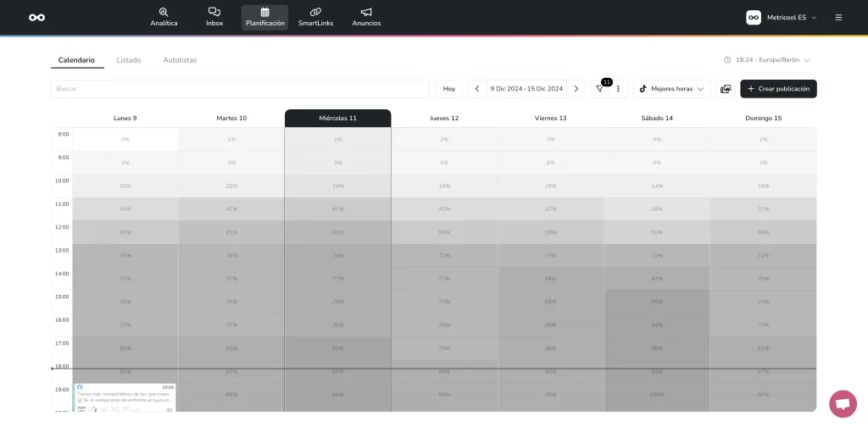Open the Analítica section
The width and height of the screenshot is (868, 427).
(x=164, y=17)
